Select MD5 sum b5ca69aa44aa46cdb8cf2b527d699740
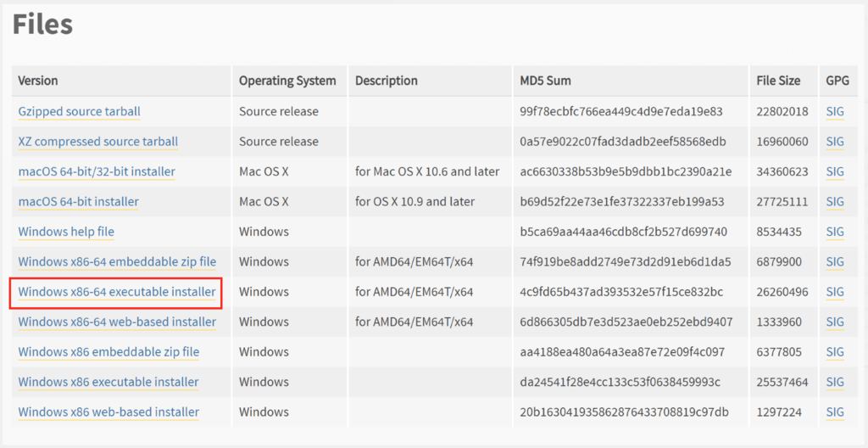Viewport: 868px width, 448px height. point(623,231)
